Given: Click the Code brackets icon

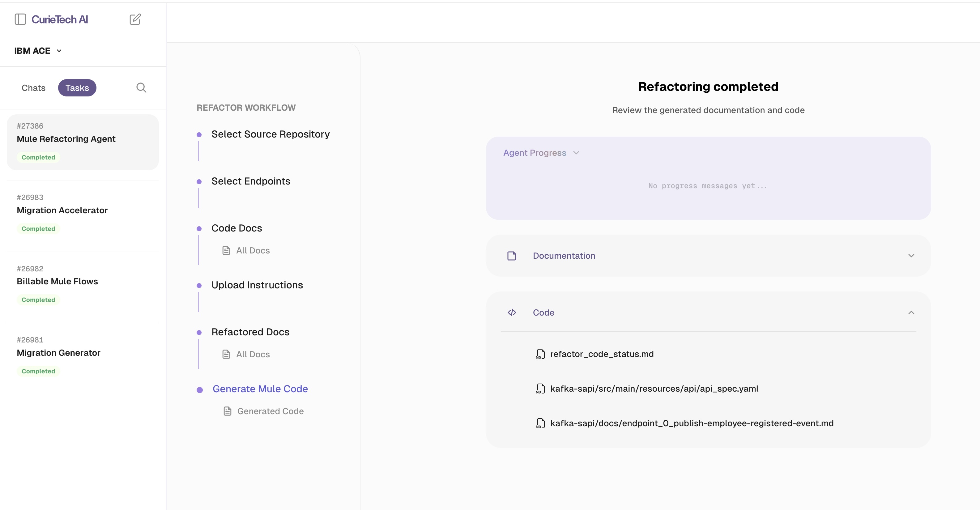Looking at the screenshot, I should pyautogui.click(x=512, y=312).
